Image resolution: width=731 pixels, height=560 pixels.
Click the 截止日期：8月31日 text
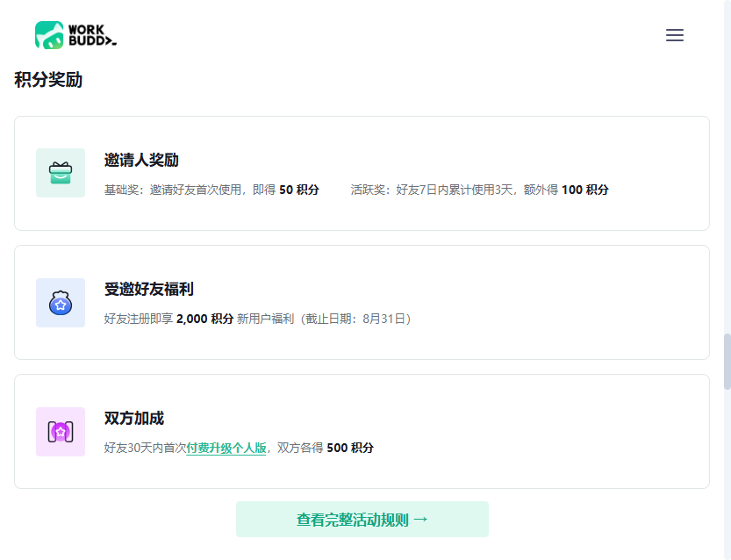click(x=355, y=319)
